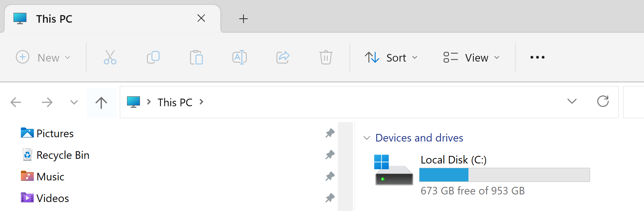Click the Devices and drives heading
644x211 pixels.
419,138
